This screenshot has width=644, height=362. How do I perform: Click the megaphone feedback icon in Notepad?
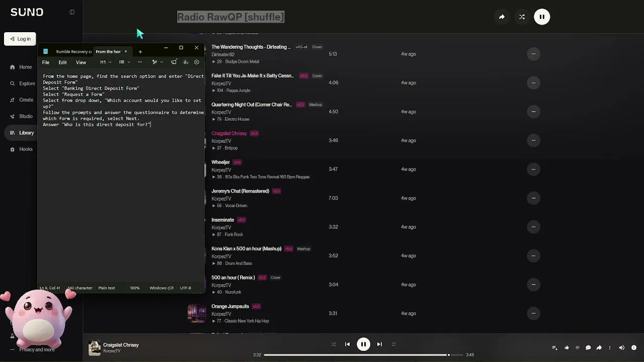[x=174, y=62]
